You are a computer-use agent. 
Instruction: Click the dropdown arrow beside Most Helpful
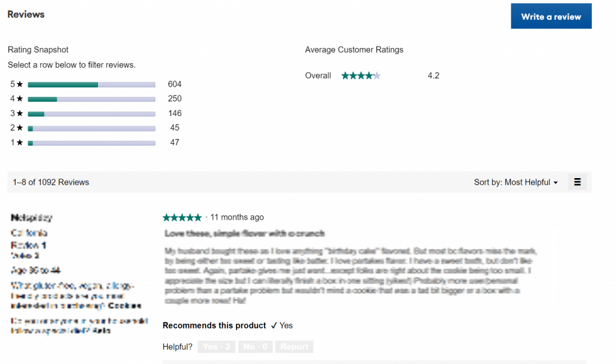[555, 183]
